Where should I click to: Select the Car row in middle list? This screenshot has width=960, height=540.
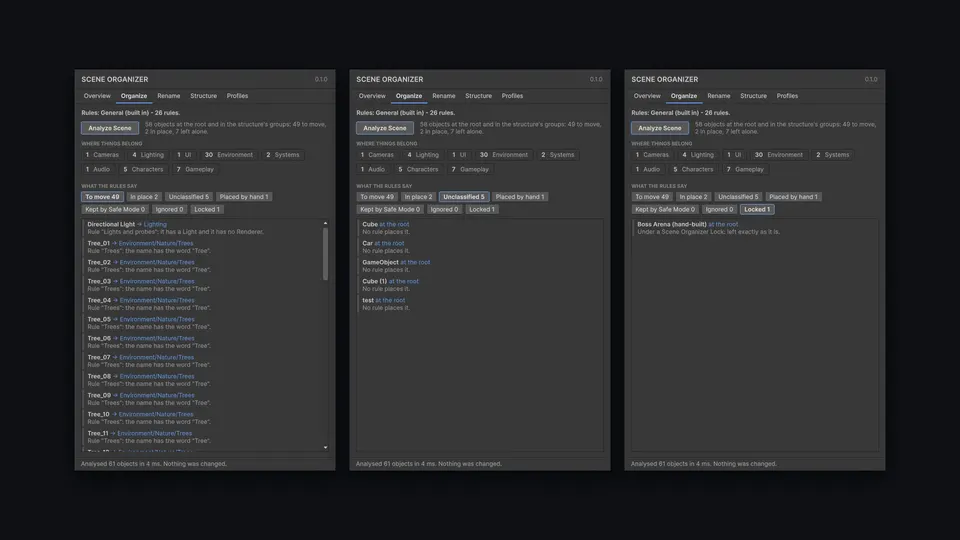[479, 247]
